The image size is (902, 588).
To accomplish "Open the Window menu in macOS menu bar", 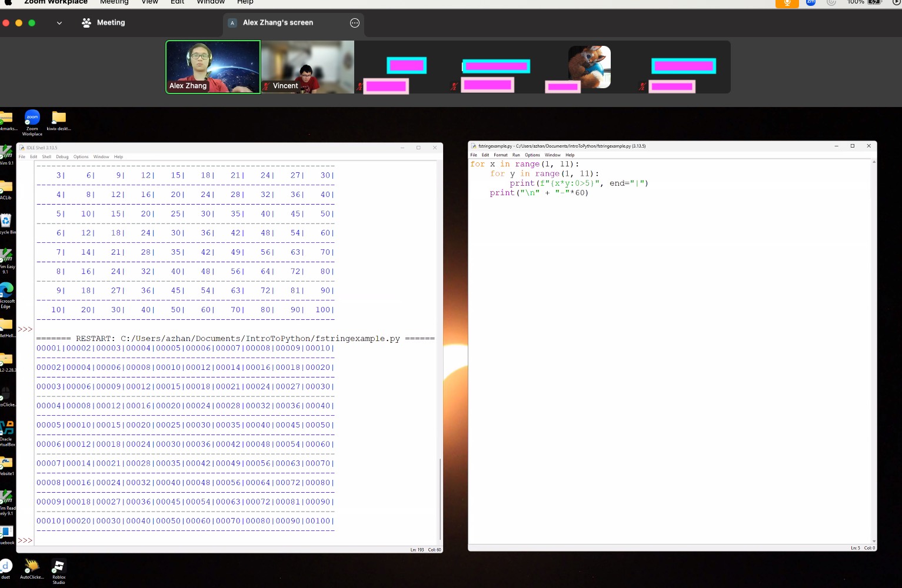I will (x=211, y=2).
